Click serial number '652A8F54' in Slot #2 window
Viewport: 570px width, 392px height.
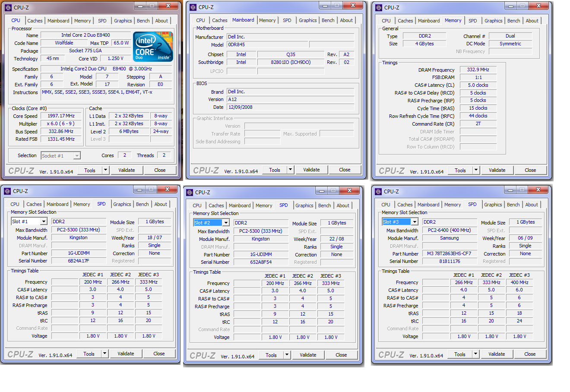pyautogui.click(x=261, y=262)
